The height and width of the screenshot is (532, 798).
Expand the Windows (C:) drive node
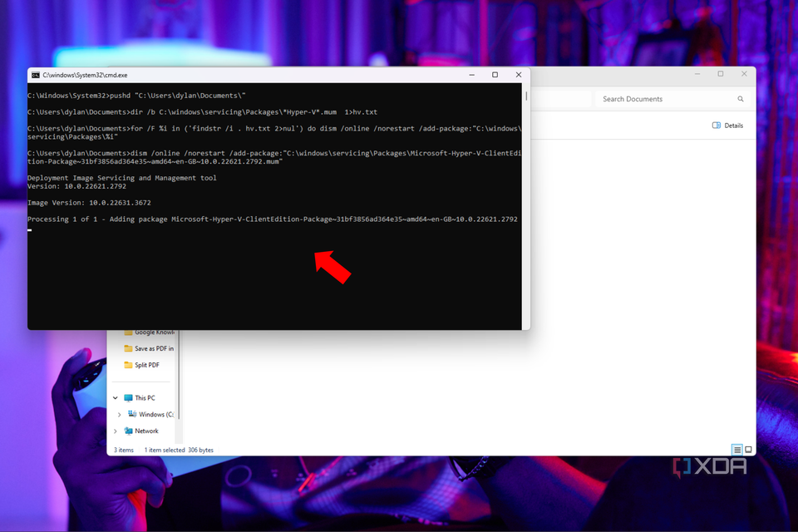(x=120, y=415)
